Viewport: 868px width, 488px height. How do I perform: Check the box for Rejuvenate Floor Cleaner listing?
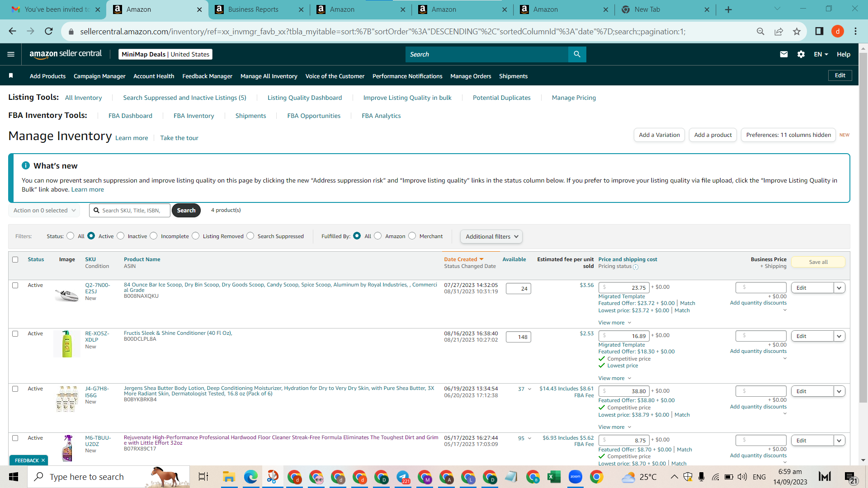pos(15,438)
